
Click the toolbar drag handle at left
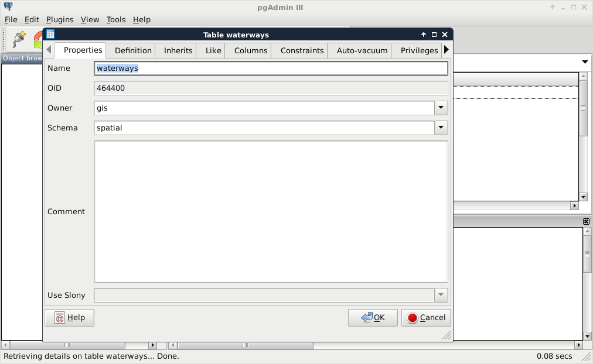point(4,39)
